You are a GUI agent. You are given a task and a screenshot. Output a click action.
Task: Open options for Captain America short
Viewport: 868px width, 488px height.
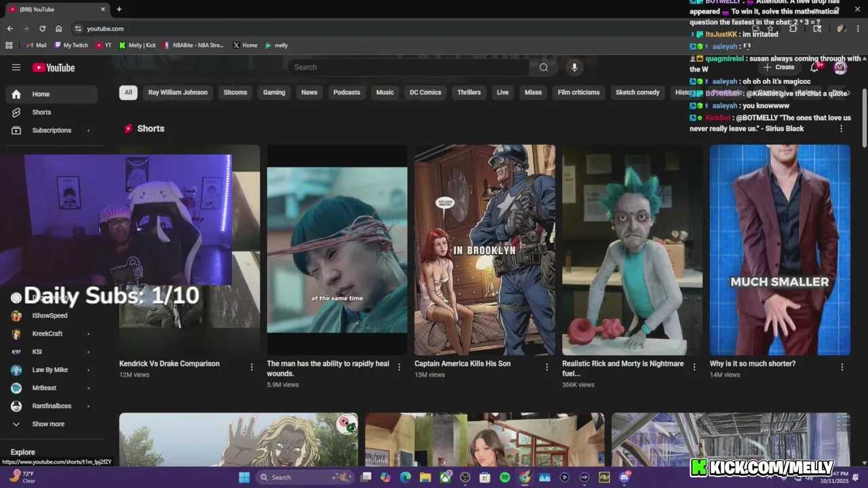click(547, 367)
